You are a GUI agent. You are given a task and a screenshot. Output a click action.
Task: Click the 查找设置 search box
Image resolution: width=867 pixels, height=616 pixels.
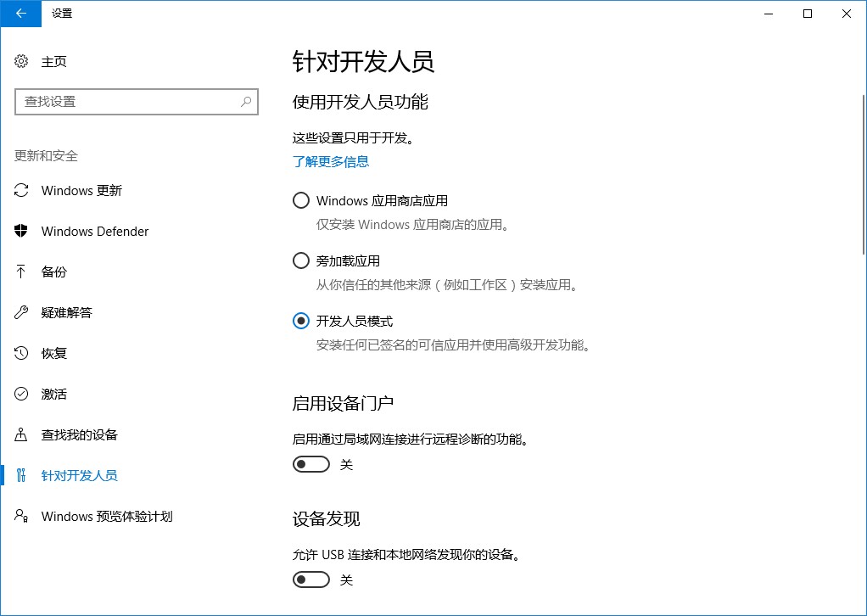tap(127, 102)
